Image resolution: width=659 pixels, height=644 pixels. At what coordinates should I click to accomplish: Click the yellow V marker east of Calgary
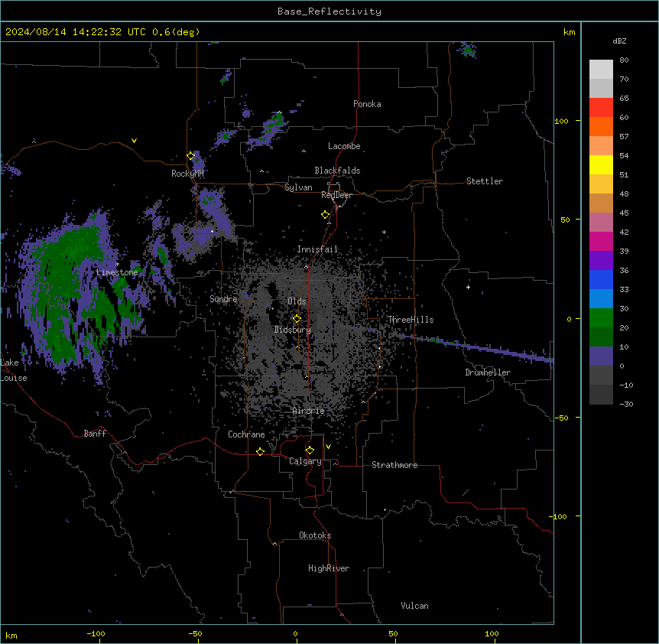click(328, 447)
